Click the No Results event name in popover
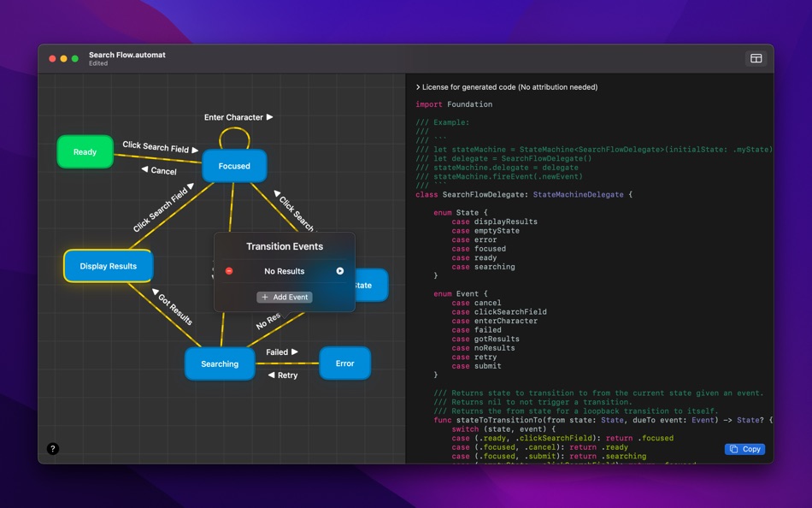This screenshot has height=508, width=812. click(x=285, y=271)
